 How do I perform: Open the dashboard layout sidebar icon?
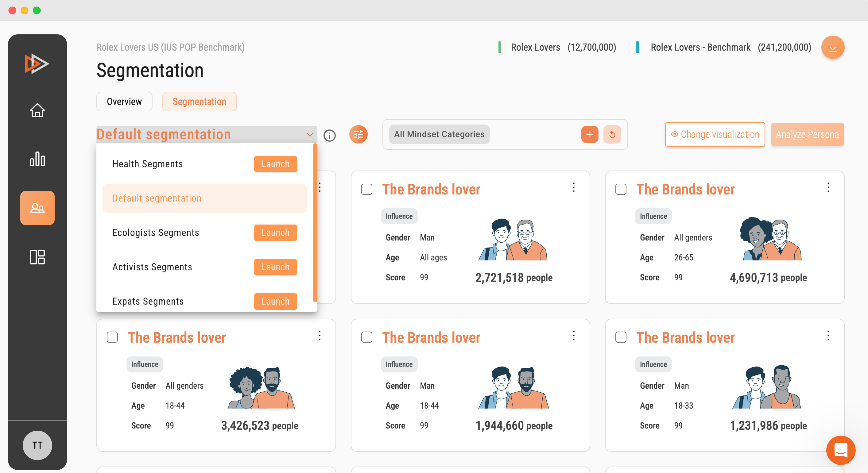37,257
